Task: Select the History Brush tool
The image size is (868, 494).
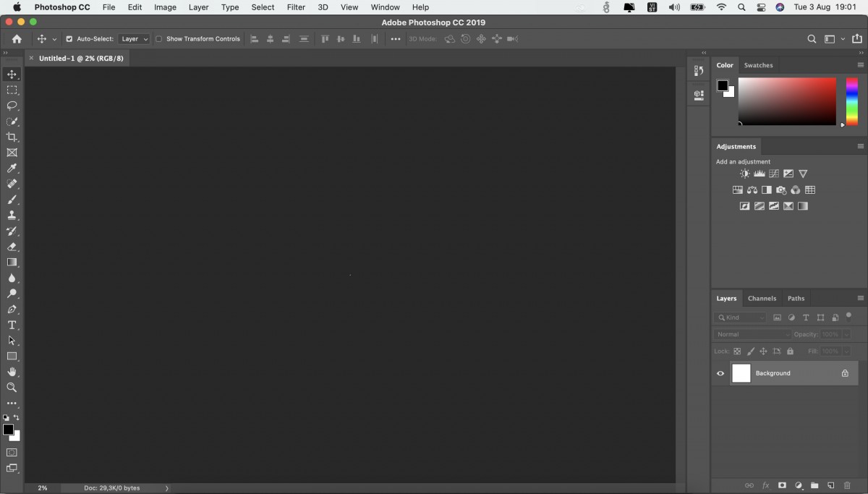Action: click(12, 231)
